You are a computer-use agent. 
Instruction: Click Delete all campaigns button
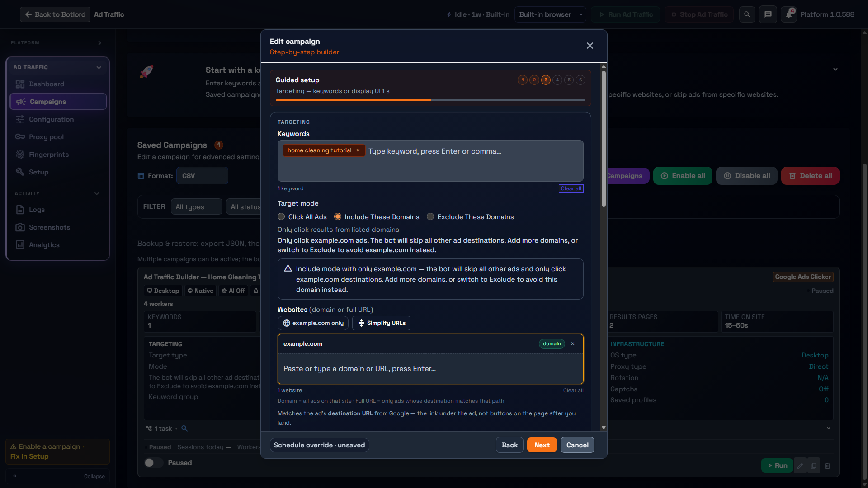pyautogui.click(x=810, y=176)
